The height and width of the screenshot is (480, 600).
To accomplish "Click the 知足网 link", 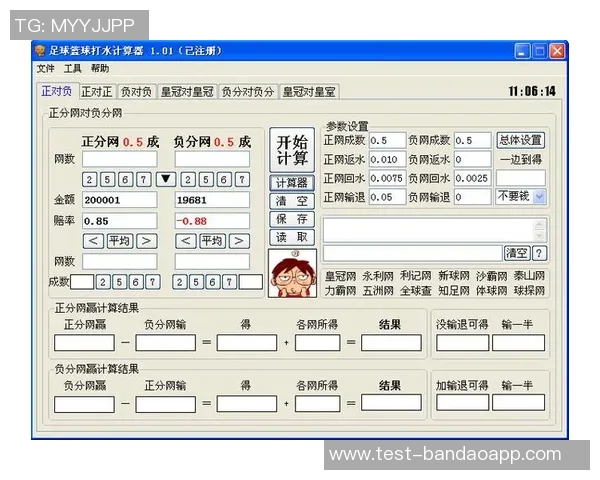I will point(453,291).
